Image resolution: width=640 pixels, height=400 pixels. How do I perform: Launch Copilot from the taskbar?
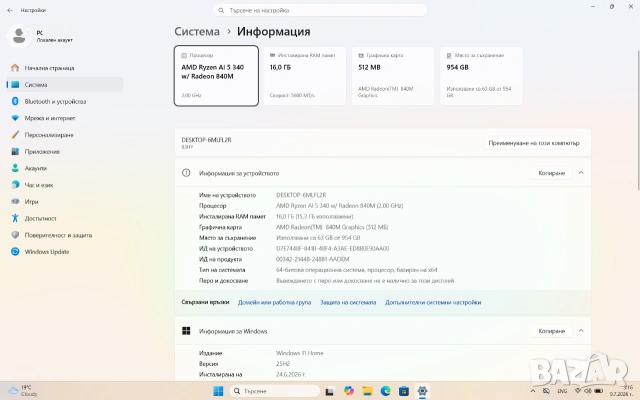[x=349, y=391]
